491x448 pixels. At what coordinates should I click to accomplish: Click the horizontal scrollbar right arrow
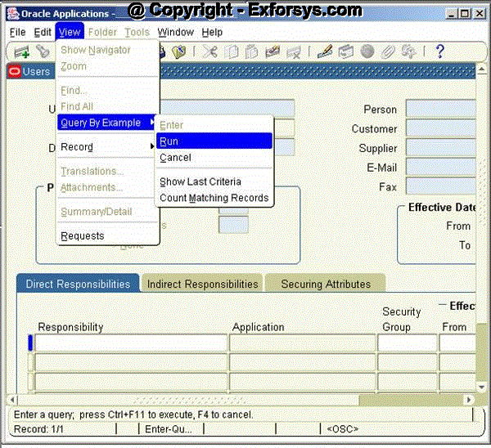coord(470,400)
